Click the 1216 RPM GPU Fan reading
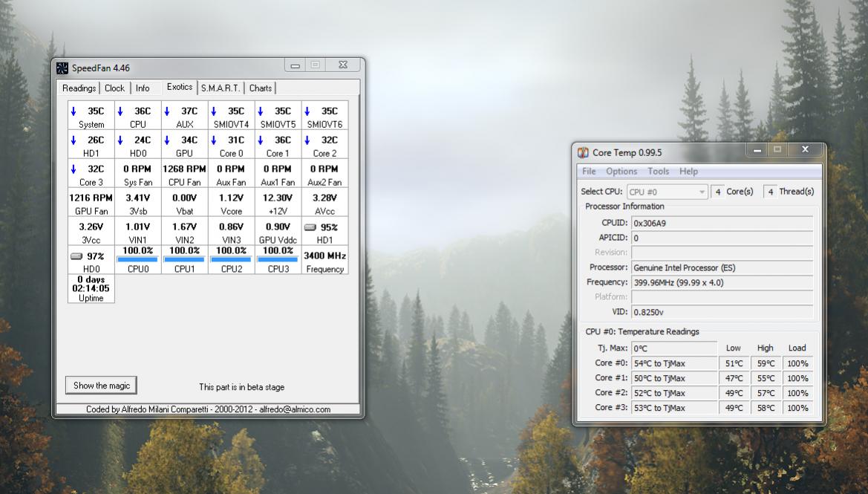Screen dimensions: 868x494 pos(91,204)
